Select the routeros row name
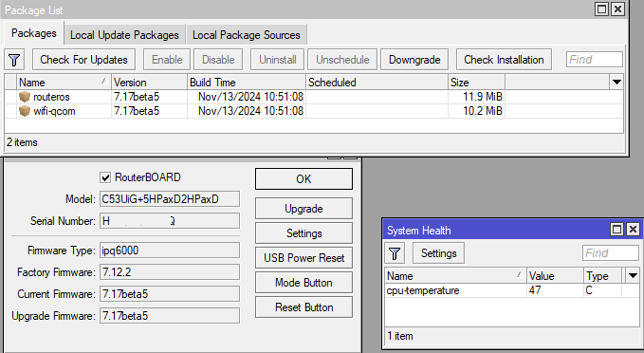This screenshot has height=353, width=644. pyautogui.click(x=51, y=97)
